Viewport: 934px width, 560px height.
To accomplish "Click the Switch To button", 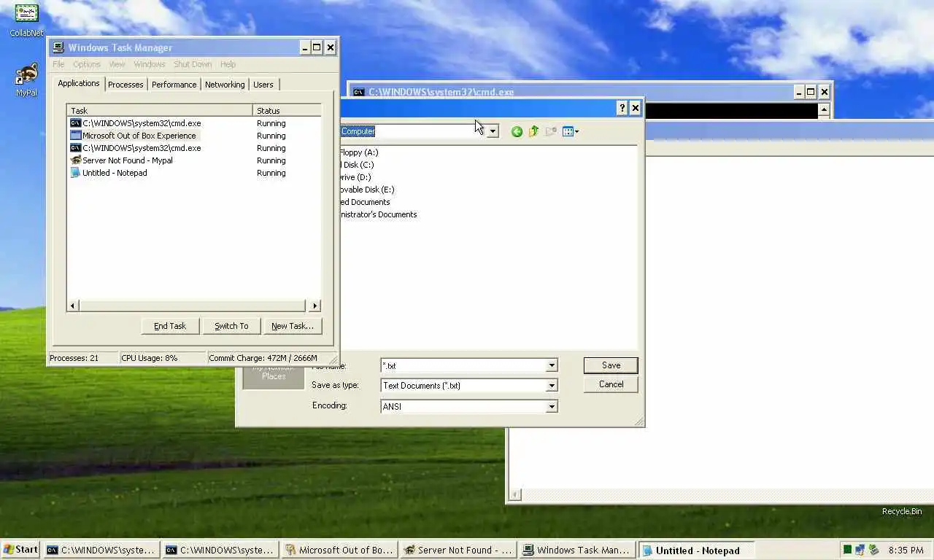I will (x=231, y=326).
